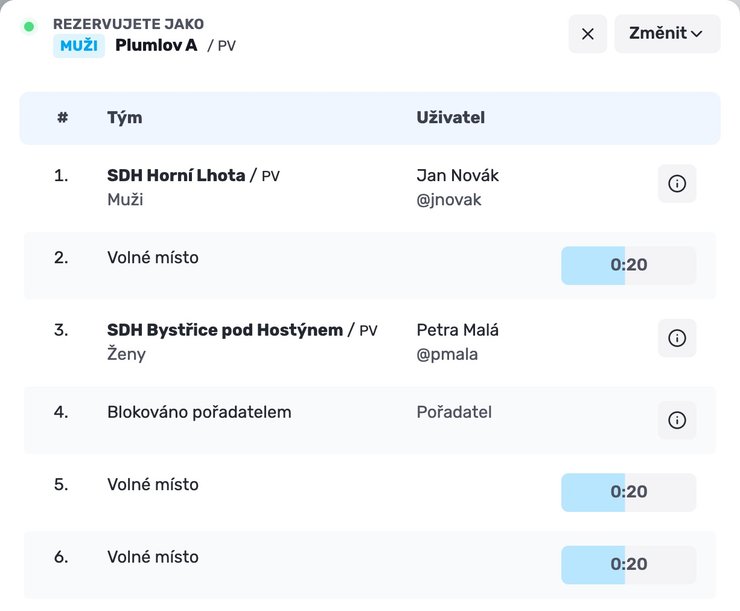Reserve free slot number 6 timer button
This screenshot has height=611, width=740.
pos(628,565)
